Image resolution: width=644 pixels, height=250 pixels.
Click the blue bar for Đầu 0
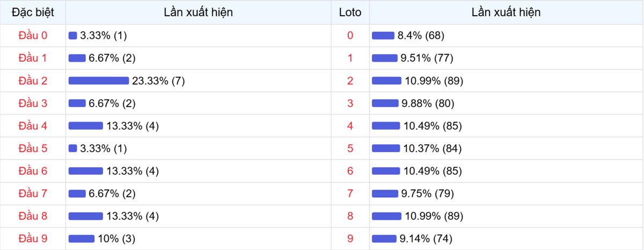point(73,35)
